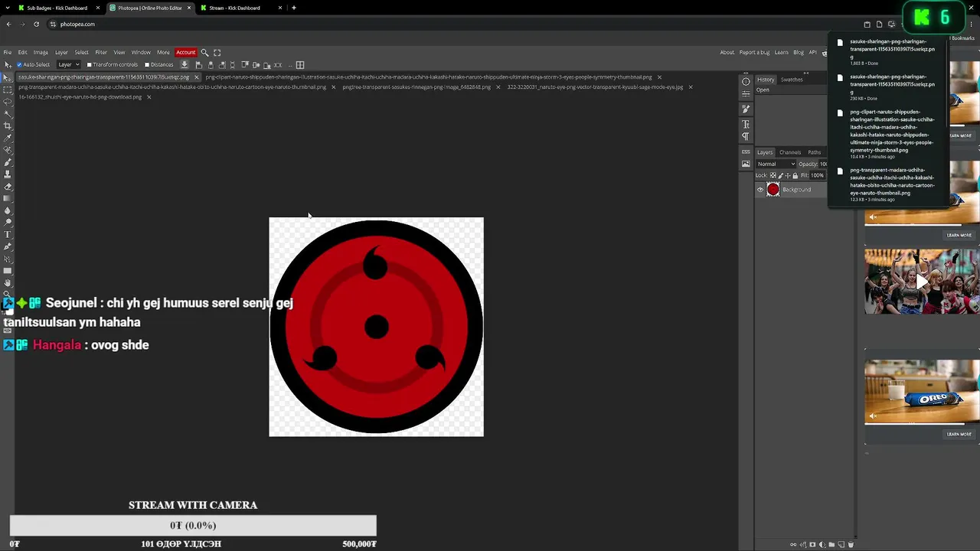Open the Blog link

point(799,52)
